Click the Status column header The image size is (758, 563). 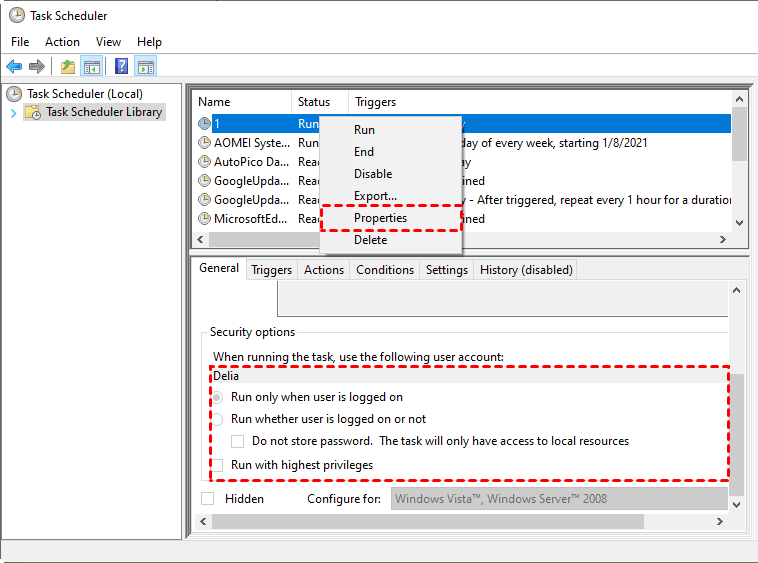point(314,102)
